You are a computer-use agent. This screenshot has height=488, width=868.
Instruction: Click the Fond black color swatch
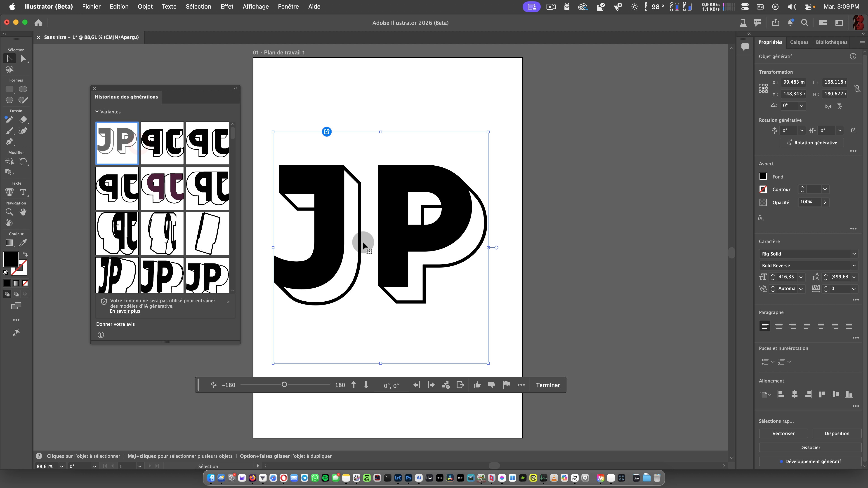click(763, 176)
